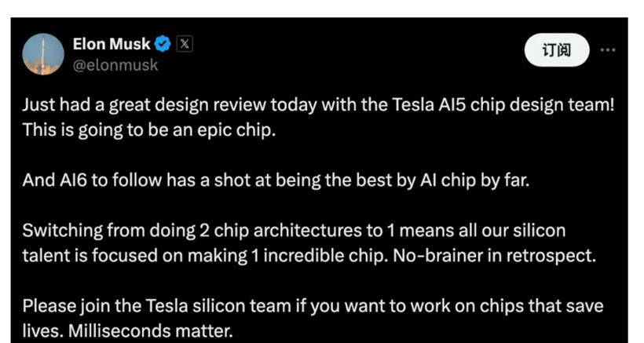Click the line starting 'Please join the Tesla silicon team'
The image size is (644, 343).
[313, 306]
